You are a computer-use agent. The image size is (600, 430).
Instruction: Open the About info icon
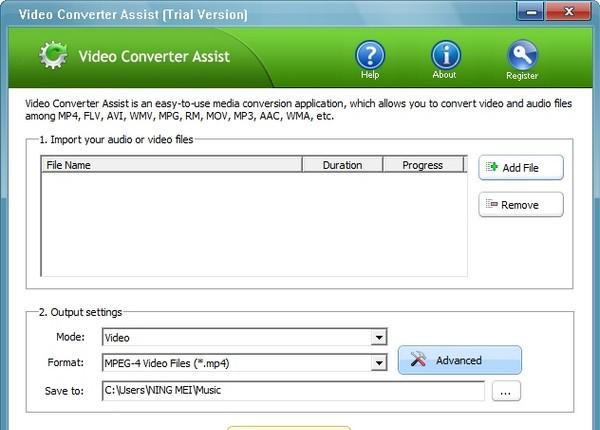446,55
